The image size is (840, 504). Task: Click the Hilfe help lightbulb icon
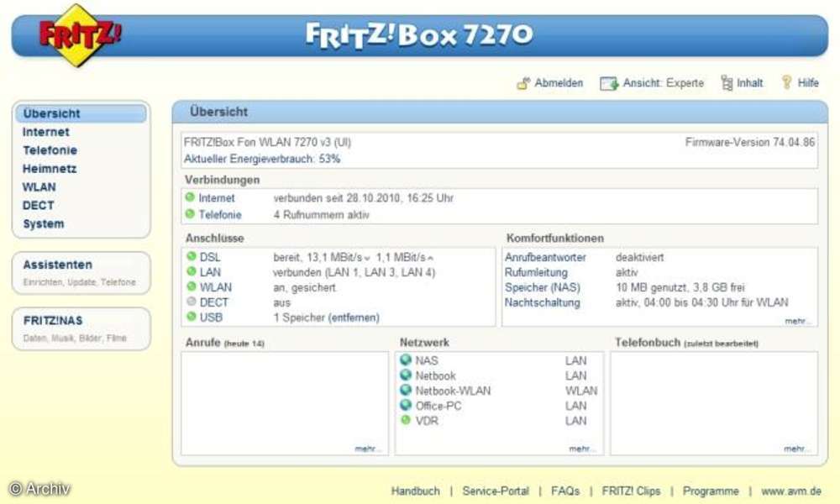coord(786,82)
